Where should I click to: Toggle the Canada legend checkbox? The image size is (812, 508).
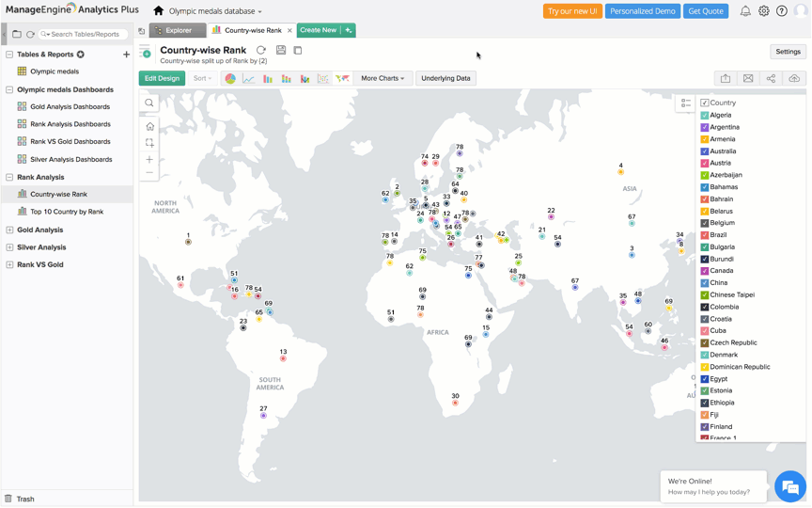point(704,271)
